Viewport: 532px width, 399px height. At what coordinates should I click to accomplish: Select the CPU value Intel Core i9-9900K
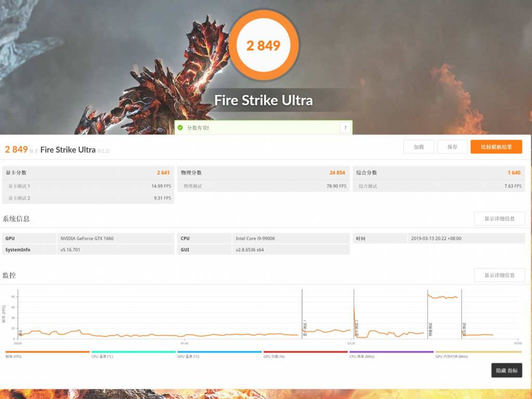click(x=256, y=238)
